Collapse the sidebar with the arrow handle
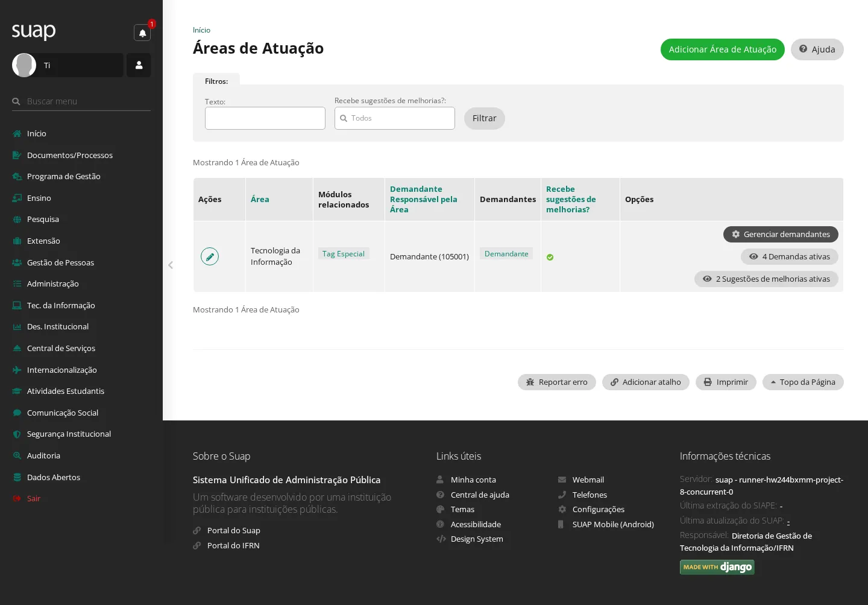 coord(171,265)
